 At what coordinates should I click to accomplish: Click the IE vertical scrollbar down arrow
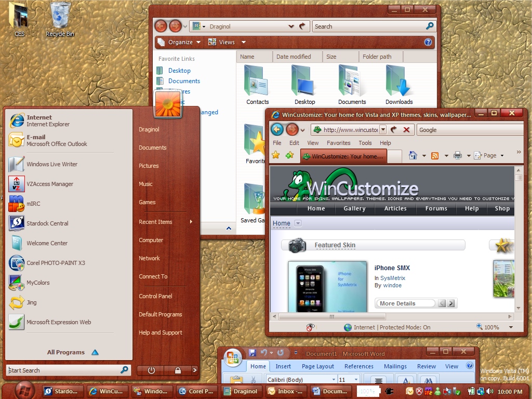[518, 308]
